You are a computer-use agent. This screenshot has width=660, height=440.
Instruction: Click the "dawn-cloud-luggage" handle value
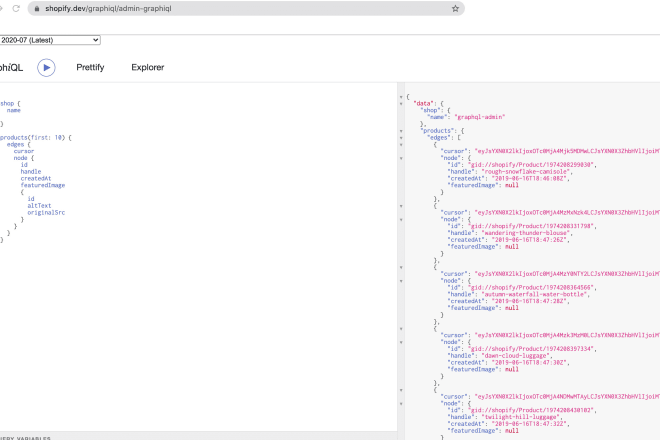pos(516,356)
